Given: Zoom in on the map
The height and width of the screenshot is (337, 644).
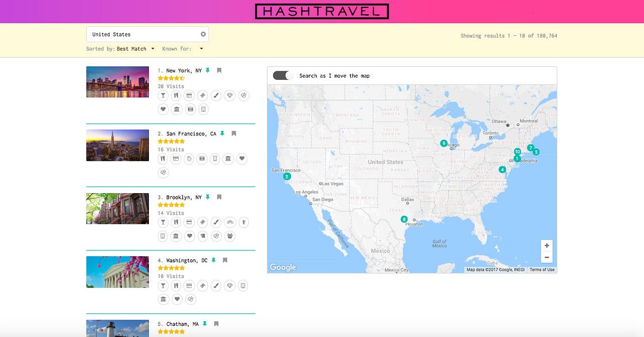Looking at the screenshot, I should click(x=547, y=245).
